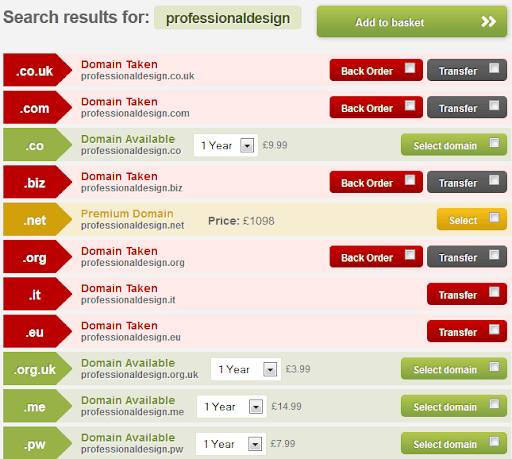Click red Transfer button for the .eu domain
Screen dimensions: 512x459
pyautogui.click(x=467, y=331)
